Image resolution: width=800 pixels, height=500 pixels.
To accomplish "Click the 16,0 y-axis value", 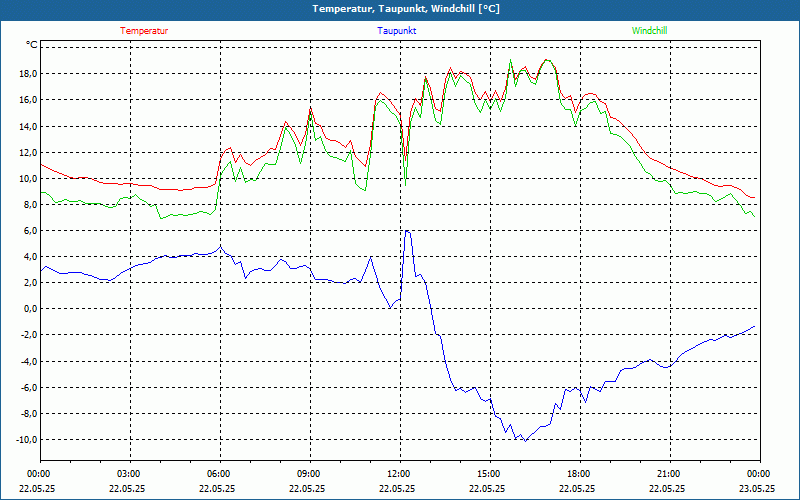I will point(28,99).
